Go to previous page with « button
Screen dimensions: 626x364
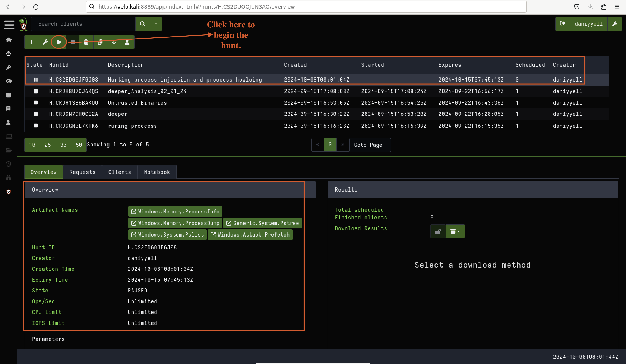(x=317, y=145)
